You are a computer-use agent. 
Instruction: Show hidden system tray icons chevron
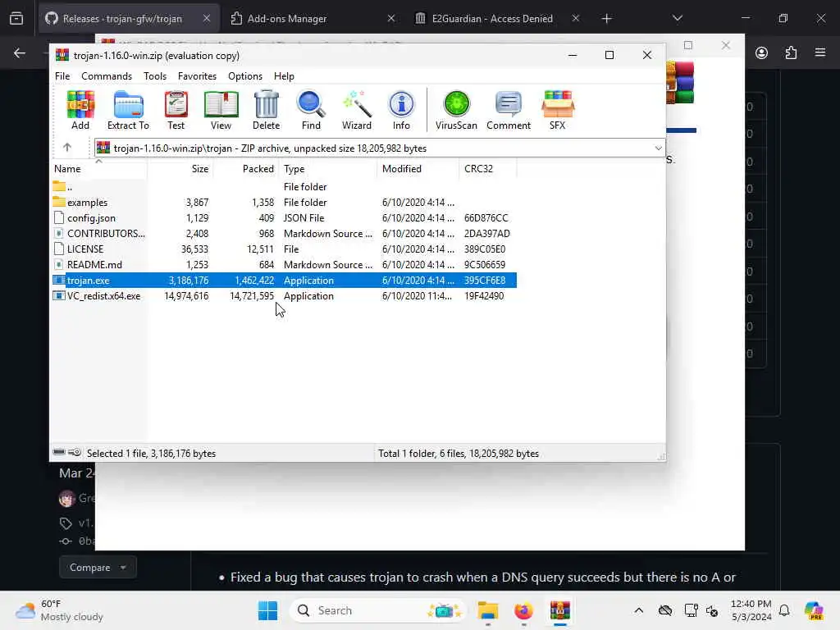point(638,610)
